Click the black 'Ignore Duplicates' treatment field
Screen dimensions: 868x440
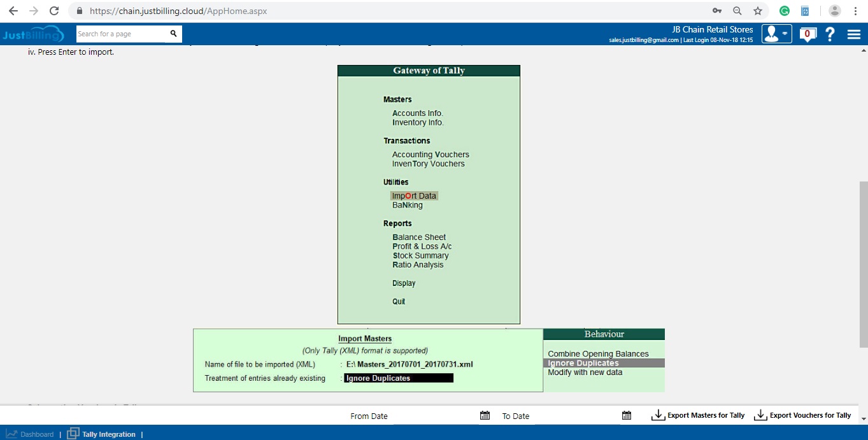(399, 378)
